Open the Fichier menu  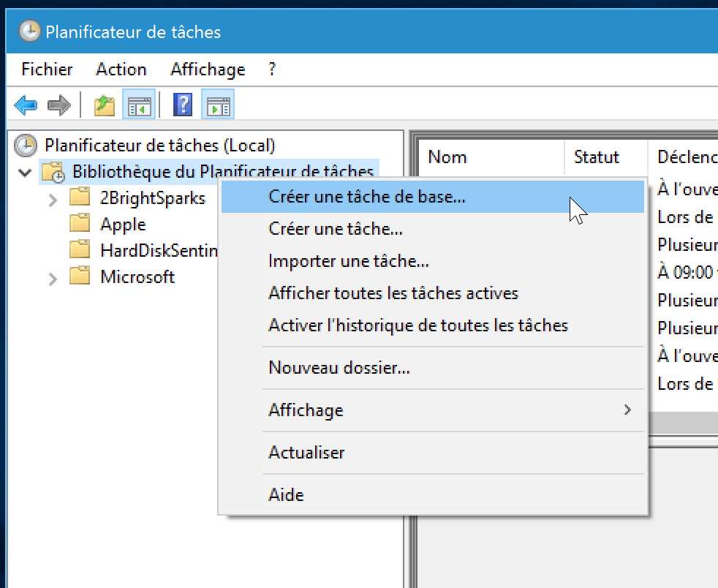(47, 69)
